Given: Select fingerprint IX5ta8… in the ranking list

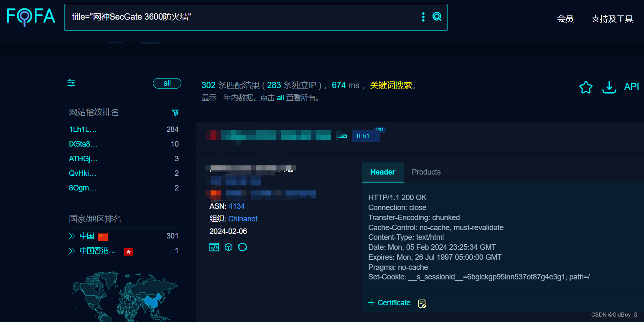Looking at the screenshot, I should pyautogui.click(x=83, y=144).
